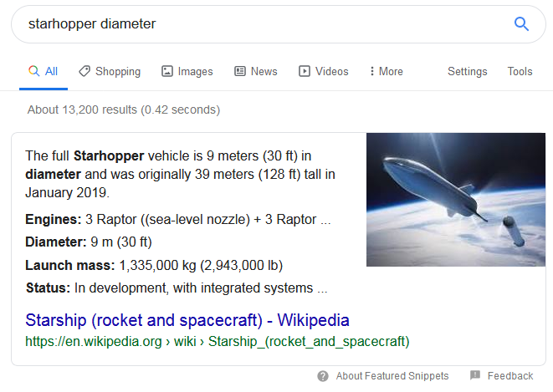
Task: Click the blue search magnifier icon
Action: [521, 24]
